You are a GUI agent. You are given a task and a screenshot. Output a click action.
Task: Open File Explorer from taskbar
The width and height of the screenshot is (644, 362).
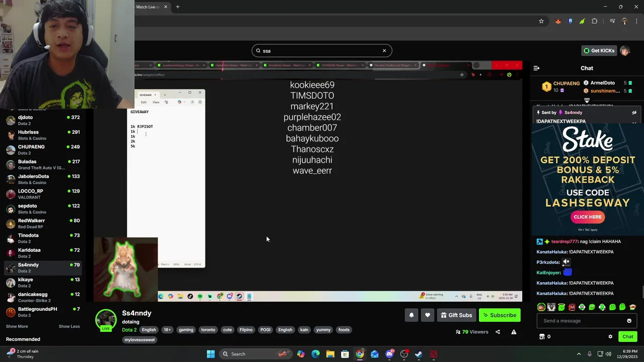click(x=330, y=354)
